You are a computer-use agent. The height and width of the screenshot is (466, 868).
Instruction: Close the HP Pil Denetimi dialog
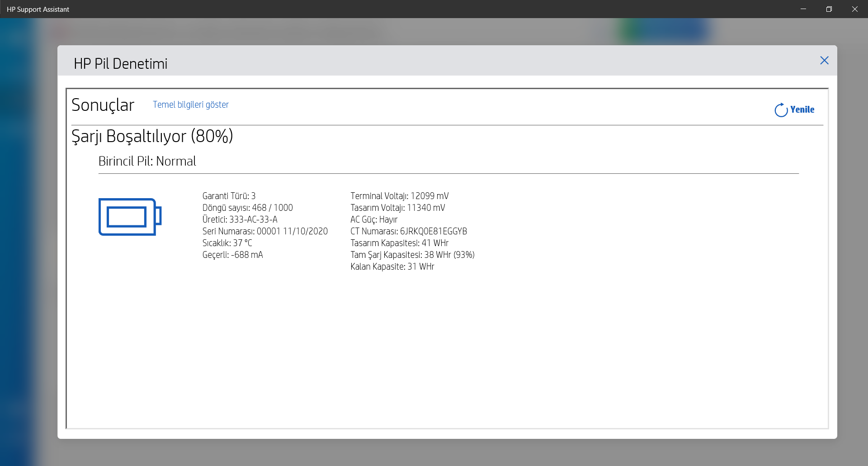click(824, 61)
